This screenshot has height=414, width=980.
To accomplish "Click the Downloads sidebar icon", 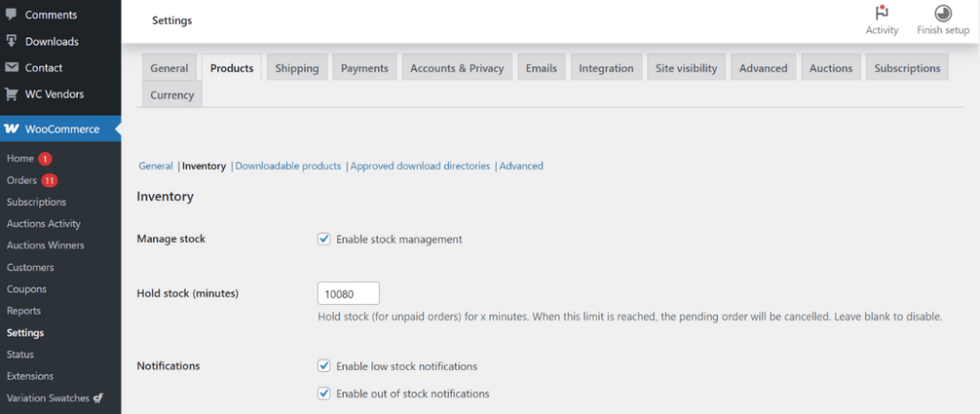I will (x=11, y=41).
